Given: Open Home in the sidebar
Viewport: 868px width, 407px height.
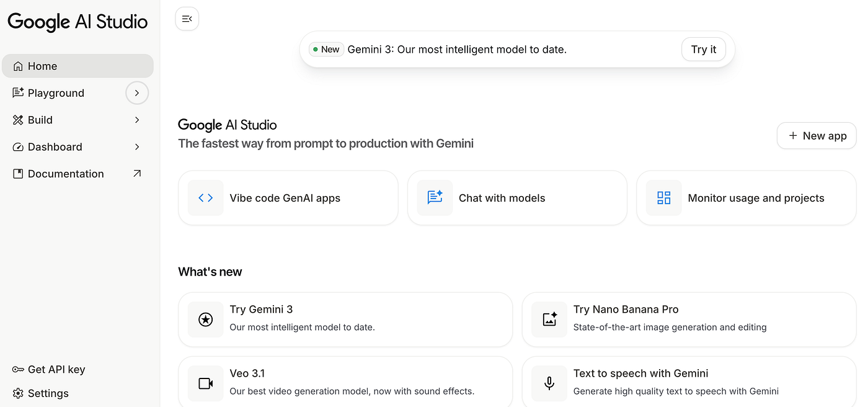Looking at the screenshot, I should 77,66.
